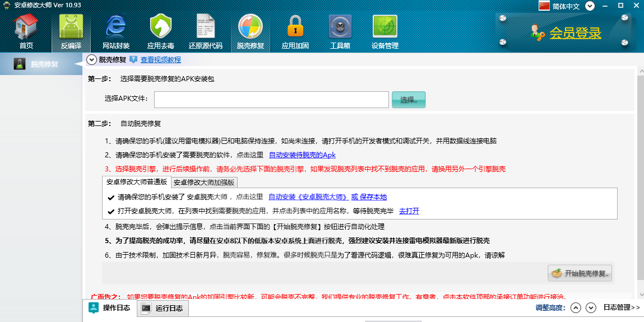Minimize the 安卓修改大师 window
The width and height of the screenshot is (644, 322).
point(605,6)
